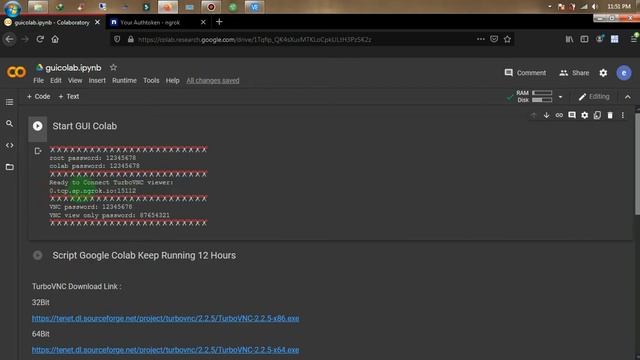
Task: Click the Comment button
Action: point(525,73)
